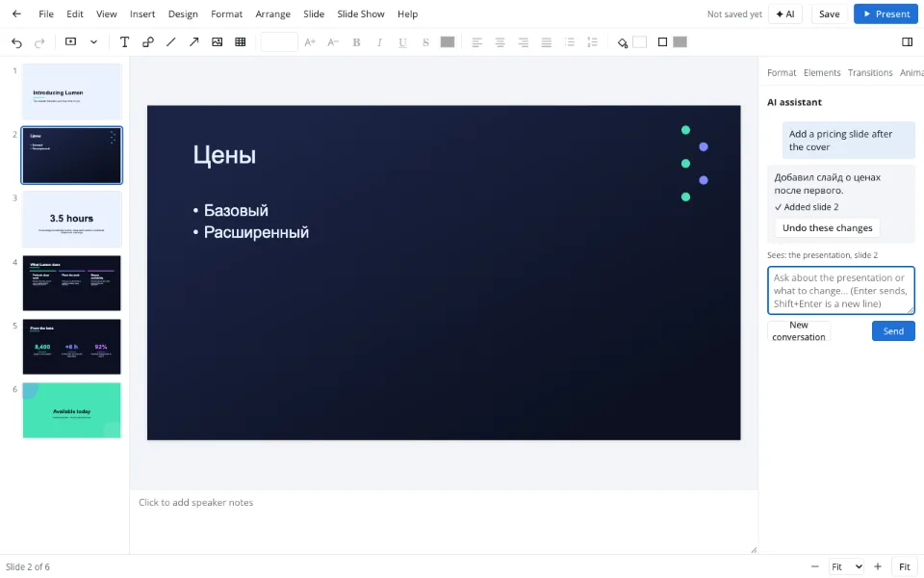Zoom out with the minus icon
Screen dimensions: 924x578
(x=815, y=566)
